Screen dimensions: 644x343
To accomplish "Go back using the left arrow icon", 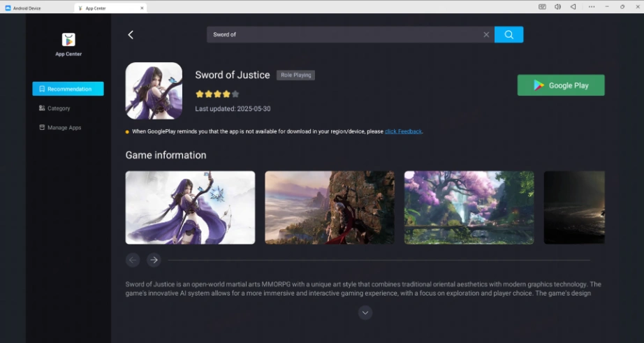I will [131, 35].
